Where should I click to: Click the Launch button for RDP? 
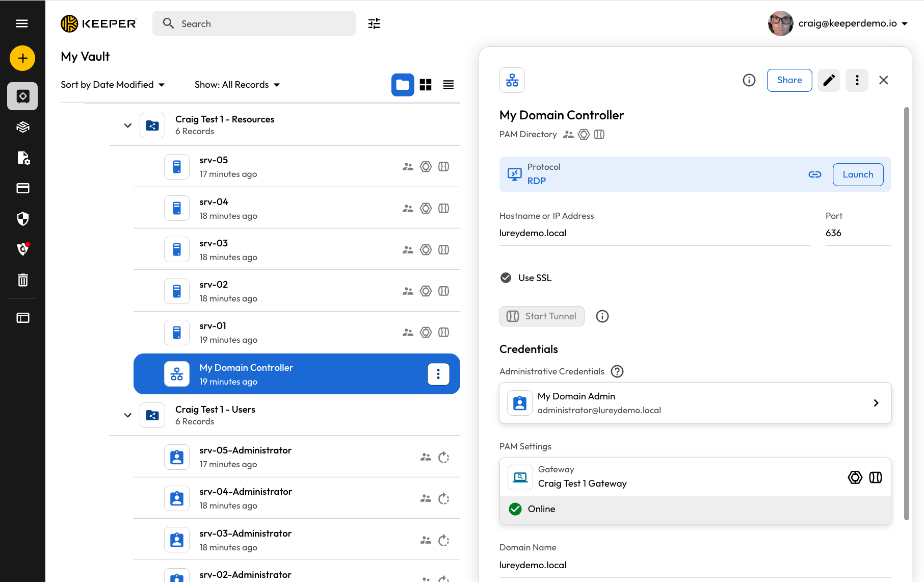(858, 174)
